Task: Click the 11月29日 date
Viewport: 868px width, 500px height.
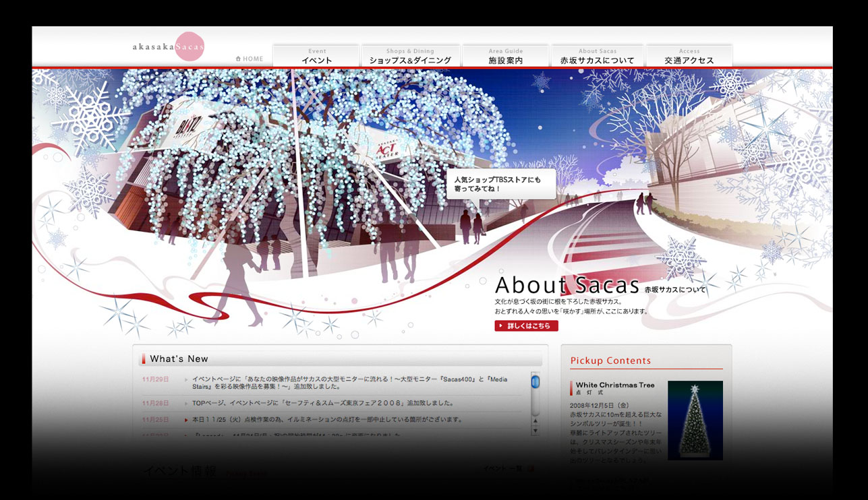Action: click(156, 379)
